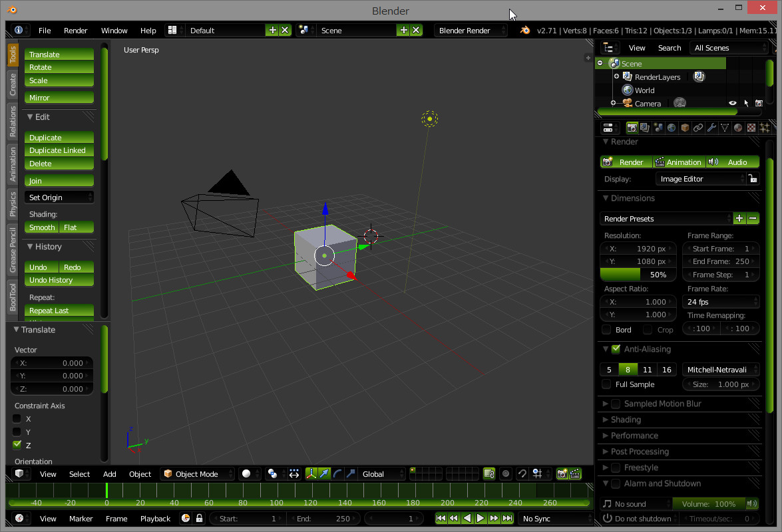Toggle 3D manipulator display in header
Viewport: 782px width, 532px height.
pos(311,473)
